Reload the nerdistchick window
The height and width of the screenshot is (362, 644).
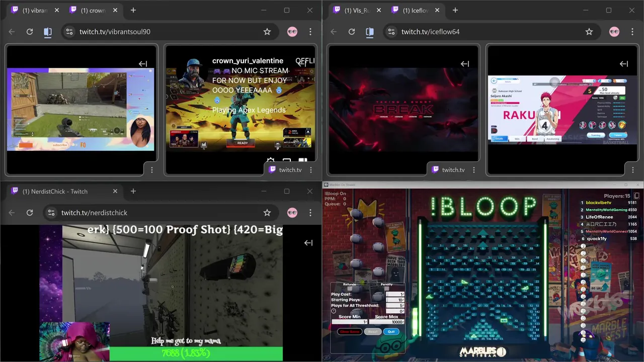point(30,213)
